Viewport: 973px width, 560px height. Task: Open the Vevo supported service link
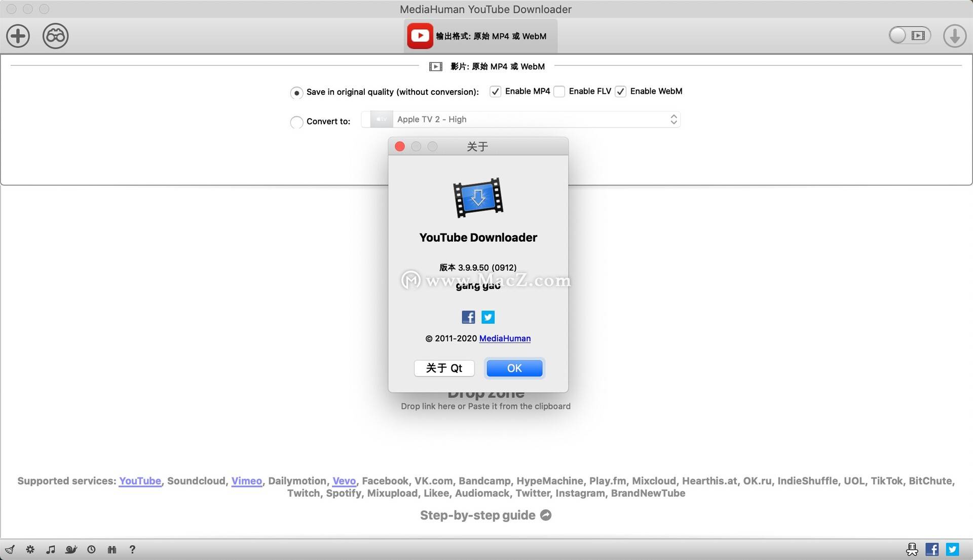click(x=344, y=481)
